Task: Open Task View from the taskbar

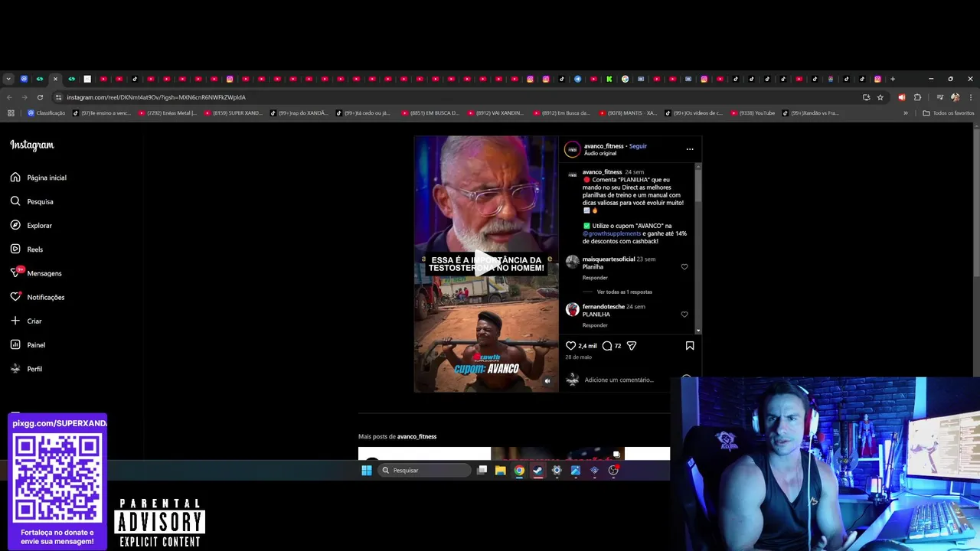Action: tap(482, 471)
